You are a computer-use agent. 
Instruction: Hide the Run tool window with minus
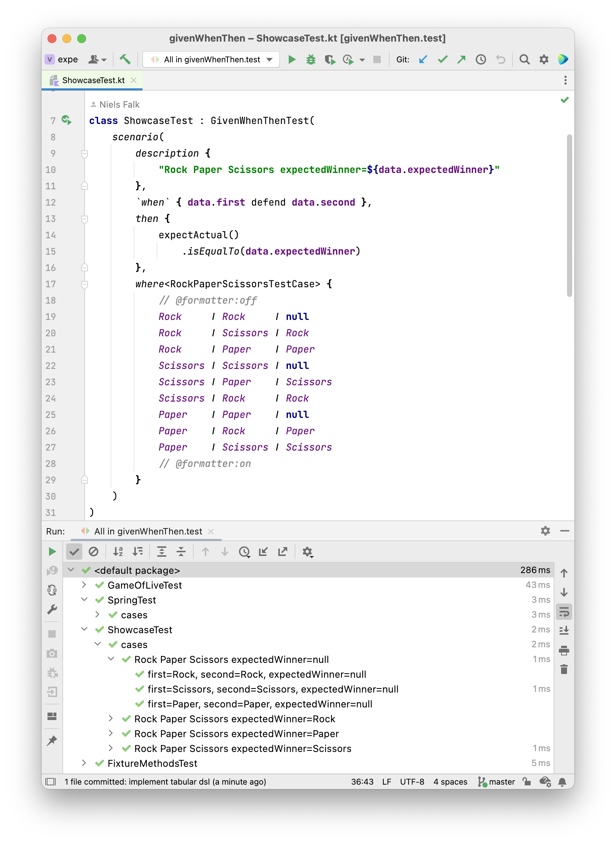[564, 531]
